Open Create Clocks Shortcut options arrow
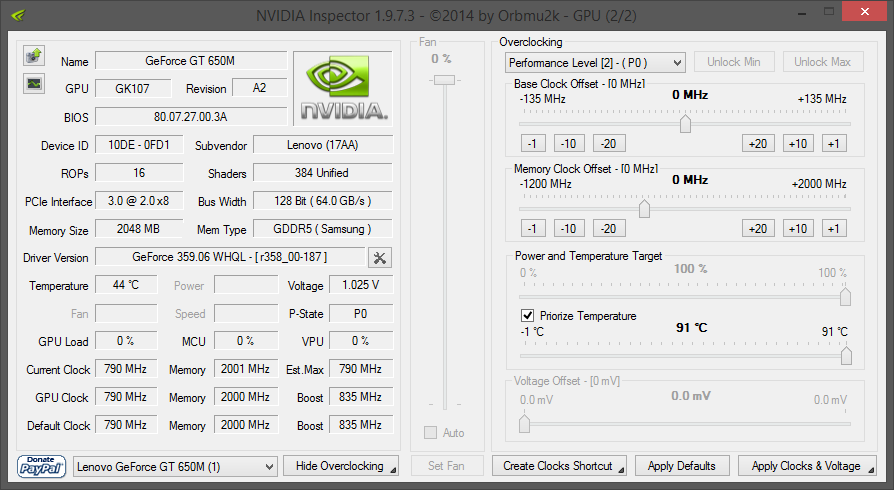 621,471
